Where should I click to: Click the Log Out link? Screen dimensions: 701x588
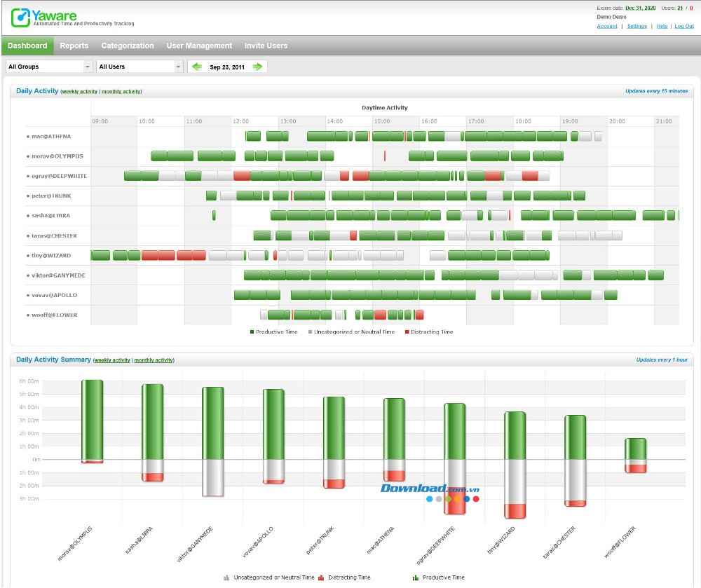pos(683,26)
